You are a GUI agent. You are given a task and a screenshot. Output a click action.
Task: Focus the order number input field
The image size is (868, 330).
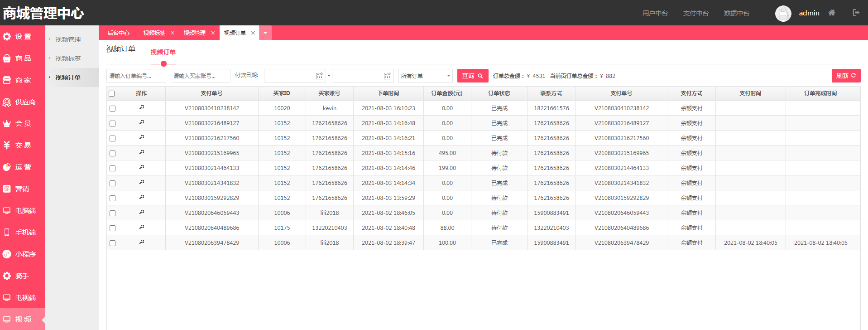(x=136, y=76)
